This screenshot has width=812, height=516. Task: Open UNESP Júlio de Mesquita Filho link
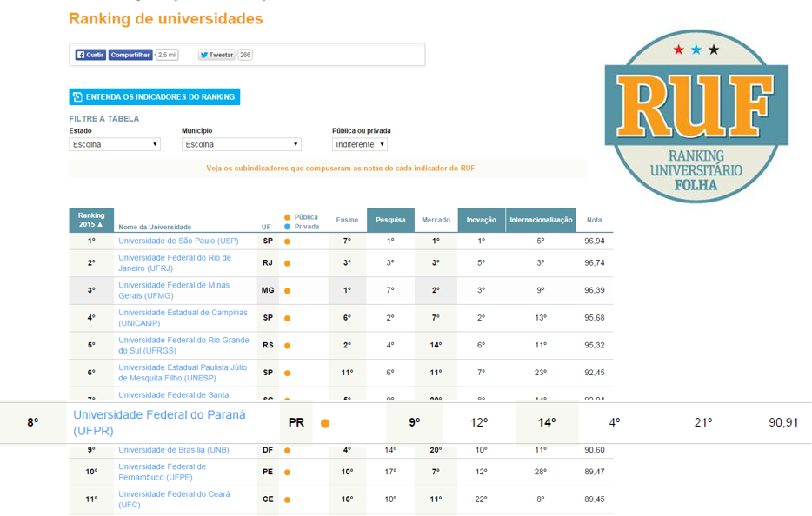click(x=183, y=373)
